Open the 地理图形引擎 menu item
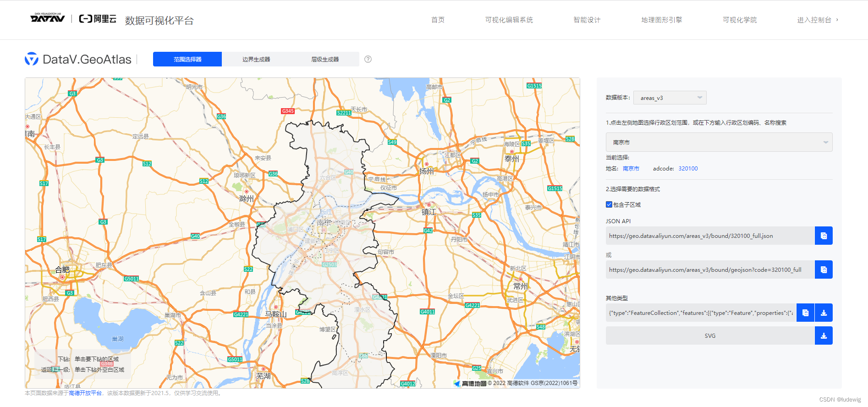This screenshot has height=407, width=868. (662, 20)
